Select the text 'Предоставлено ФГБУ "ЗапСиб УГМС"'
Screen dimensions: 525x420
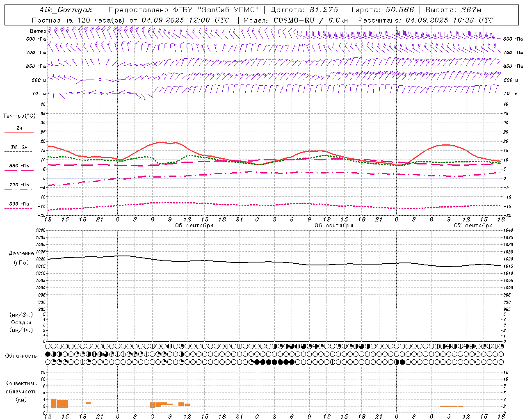[184, 10]
